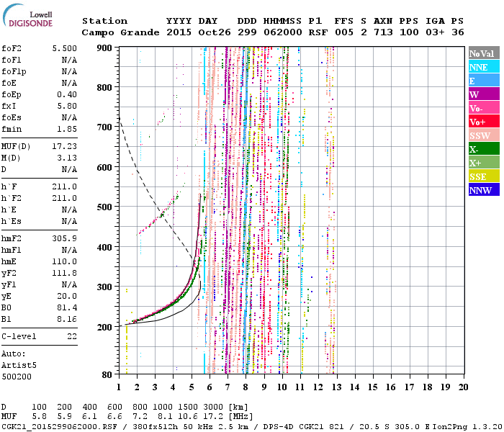504x432 pixels.
Task: Click the B1 value 8.16
Action: [x=67, y=319]
